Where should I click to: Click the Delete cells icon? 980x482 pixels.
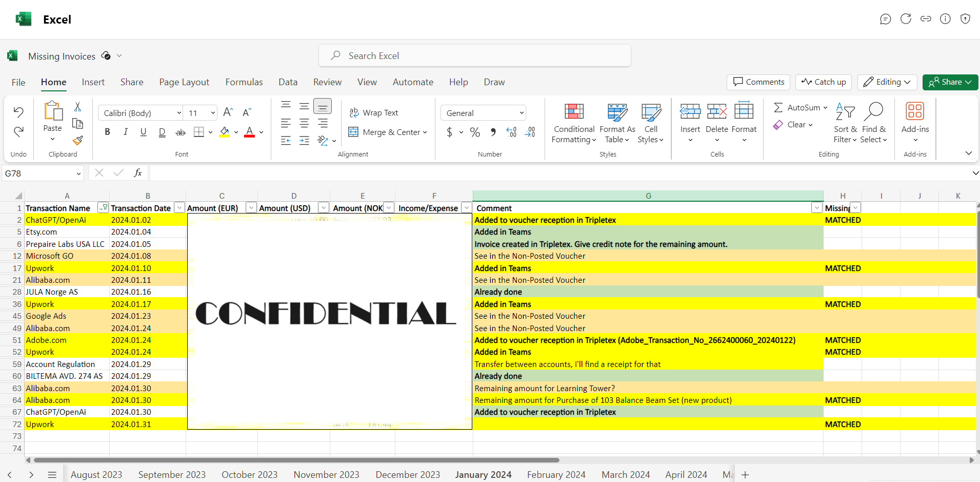(x=717, y=111)
